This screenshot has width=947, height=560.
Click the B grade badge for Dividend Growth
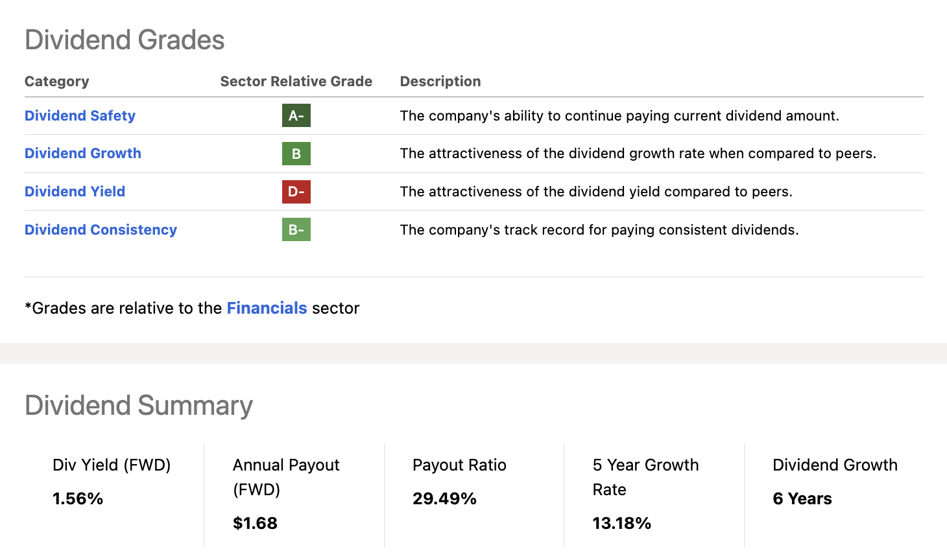296,154
